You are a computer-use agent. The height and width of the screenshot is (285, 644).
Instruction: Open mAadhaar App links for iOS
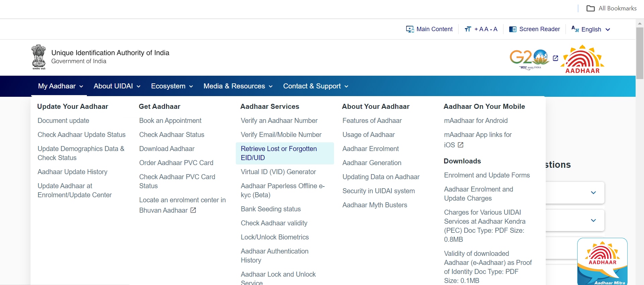coord(478,140)
